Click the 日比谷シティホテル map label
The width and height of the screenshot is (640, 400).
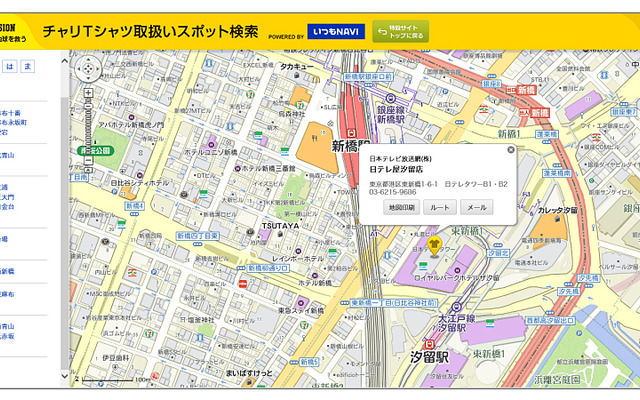(x=140, y=183)
